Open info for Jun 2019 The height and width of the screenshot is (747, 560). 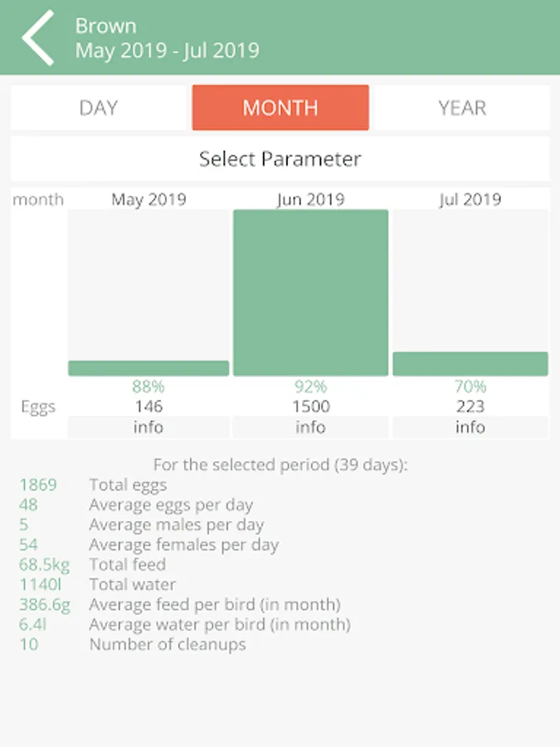310,427
